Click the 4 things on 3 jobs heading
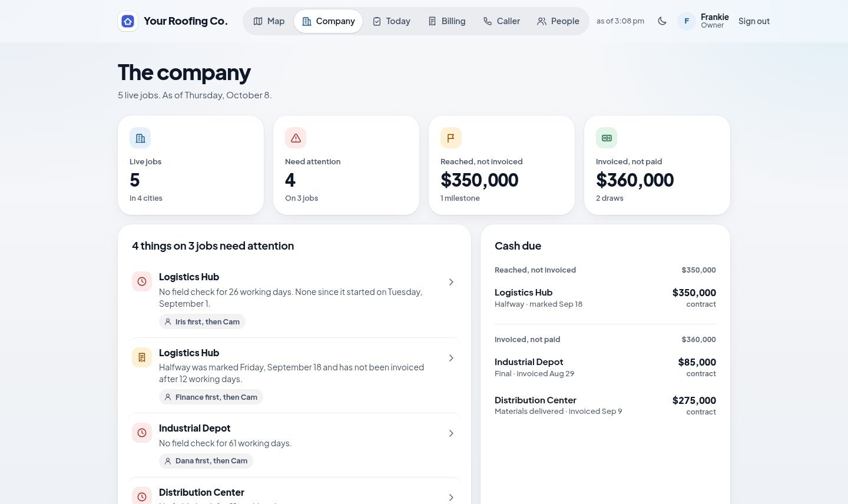The image size is (848, 504). point(213,246)
